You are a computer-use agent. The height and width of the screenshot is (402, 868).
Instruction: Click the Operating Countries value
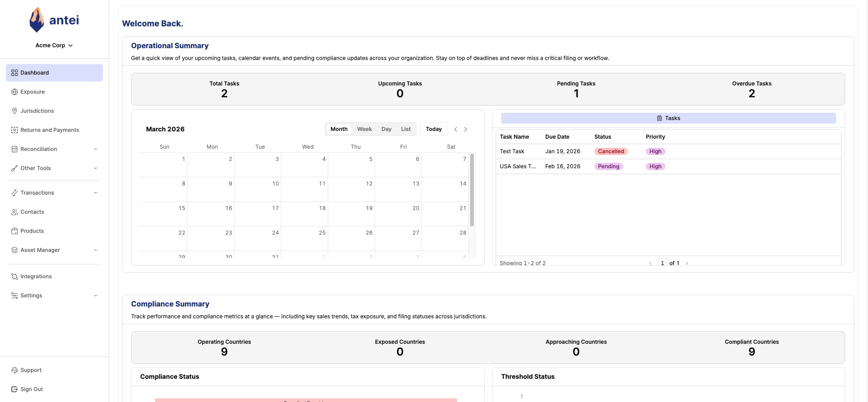point(224,352)
